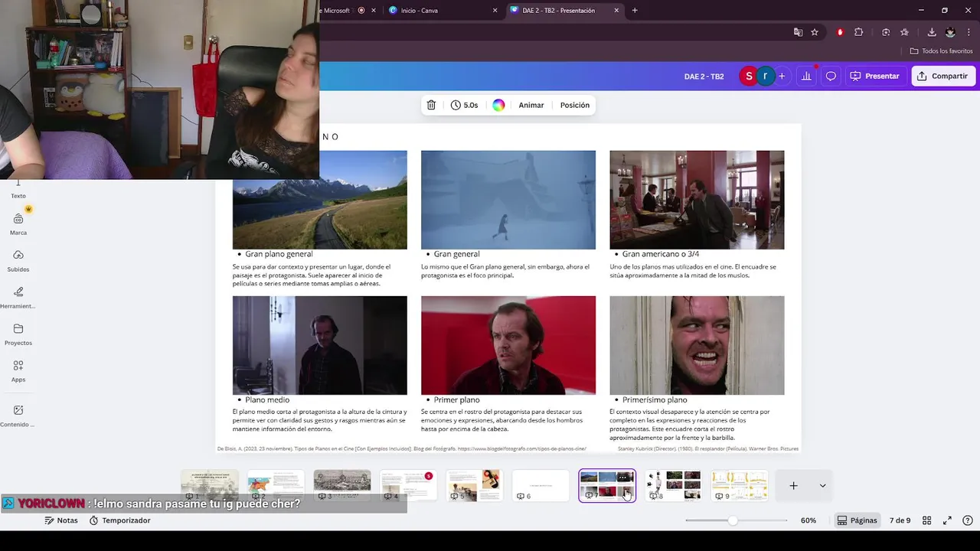Click the DAE 2 - TB2 document title

[x=704, y=77]
